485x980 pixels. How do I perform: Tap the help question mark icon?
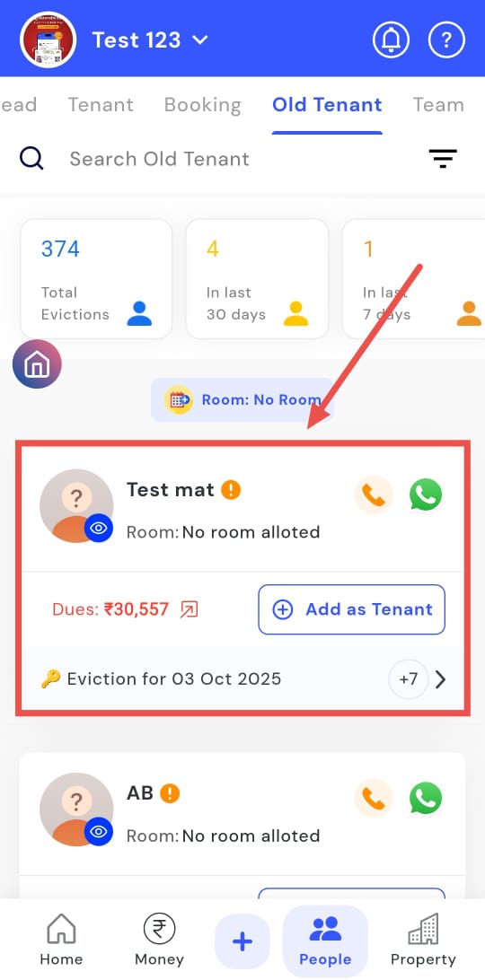446,40
